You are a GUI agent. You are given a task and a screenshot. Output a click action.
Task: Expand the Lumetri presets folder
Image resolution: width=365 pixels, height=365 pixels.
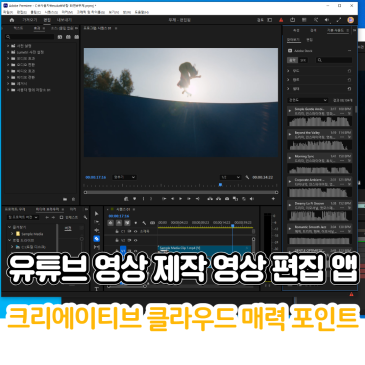[x=8, y=52]
